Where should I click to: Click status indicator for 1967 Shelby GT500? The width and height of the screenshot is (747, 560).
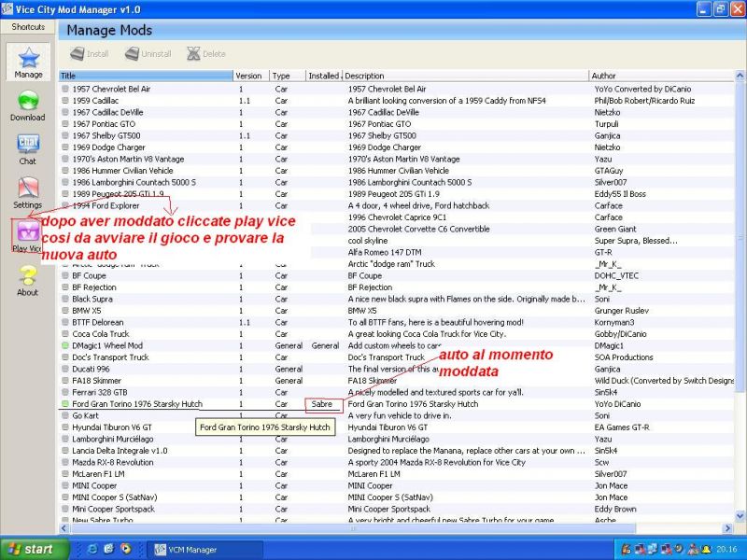point(65,135)
